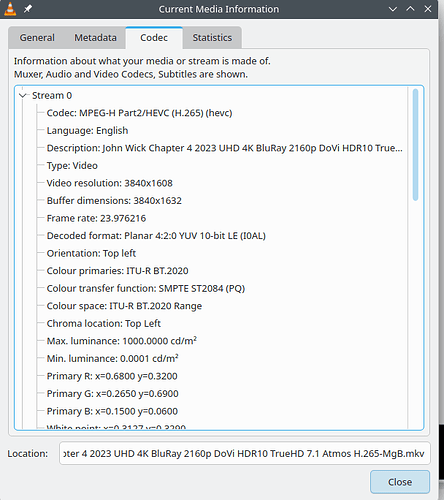This screenshot has width=444, height=500.
Task: Minimize window with down chevron icon
Action: [x=393, y=9]
